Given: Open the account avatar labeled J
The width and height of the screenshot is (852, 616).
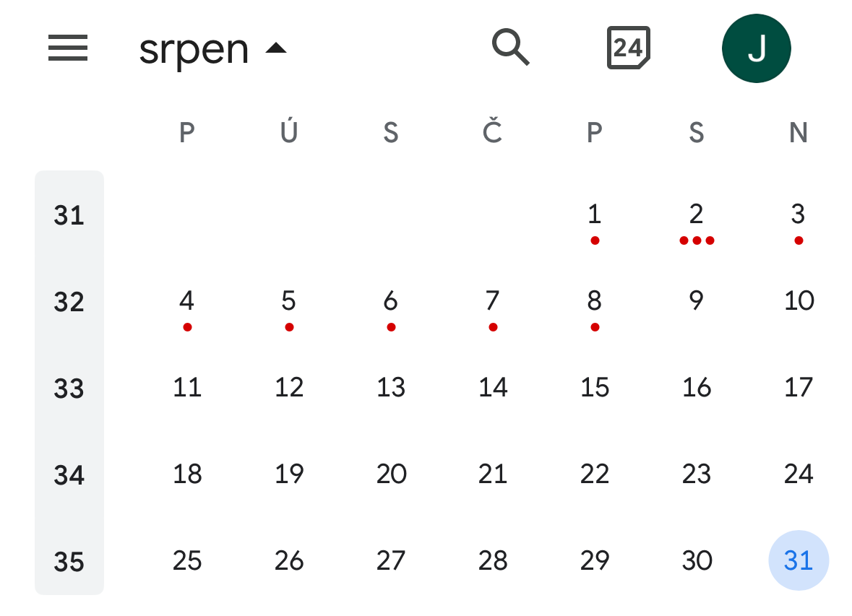Looking at the screenshot, I should tap(757, 48).
